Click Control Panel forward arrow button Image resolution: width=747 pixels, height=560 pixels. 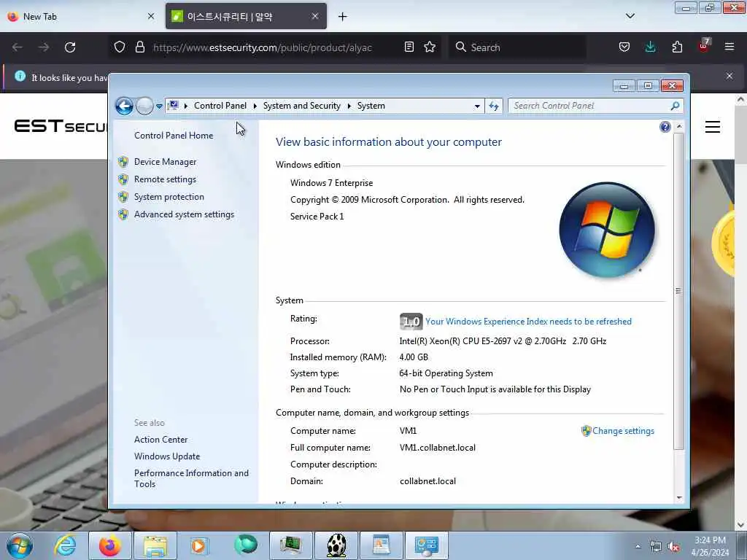pyautogui.click(x=144, y=106)
